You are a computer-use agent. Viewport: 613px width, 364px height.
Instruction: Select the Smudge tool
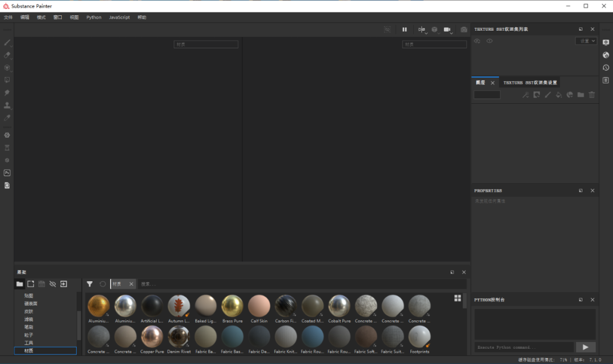coord(7,92)
